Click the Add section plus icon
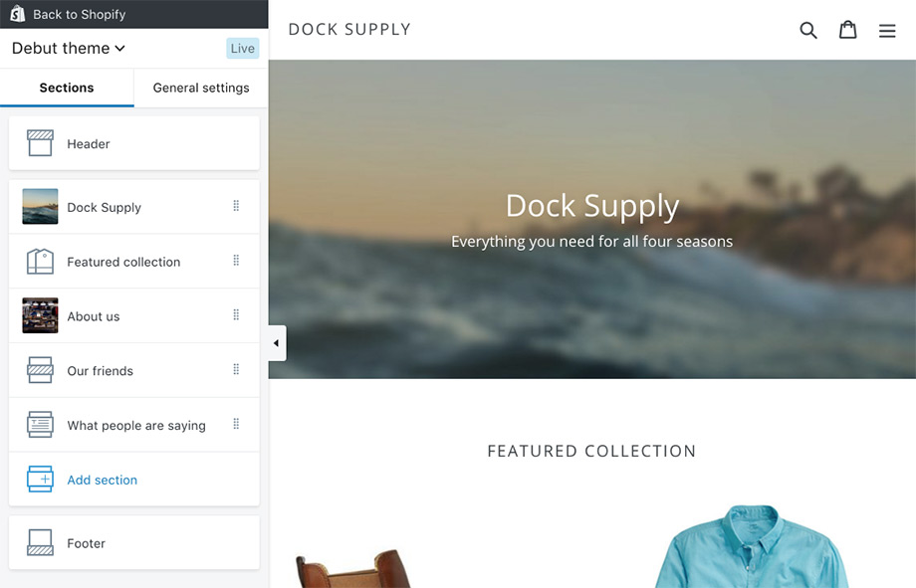Screen dimensions: 916x588 point(40,479)
